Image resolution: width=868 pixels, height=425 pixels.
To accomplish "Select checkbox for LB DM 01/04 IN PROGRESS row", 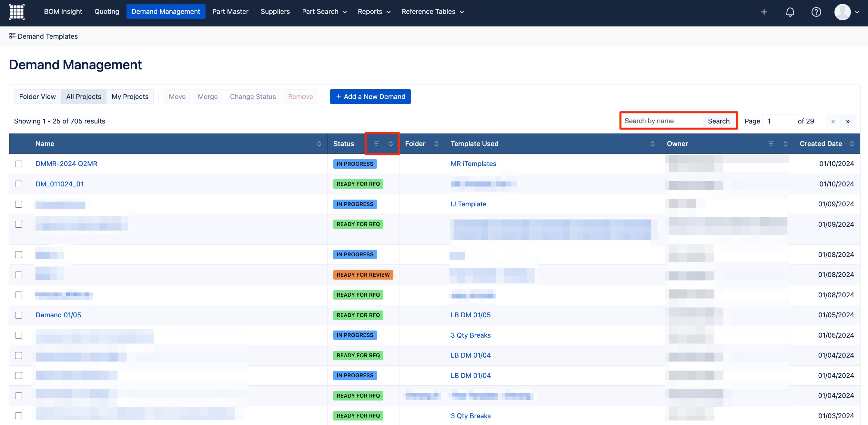I will (x=18, y=375).
